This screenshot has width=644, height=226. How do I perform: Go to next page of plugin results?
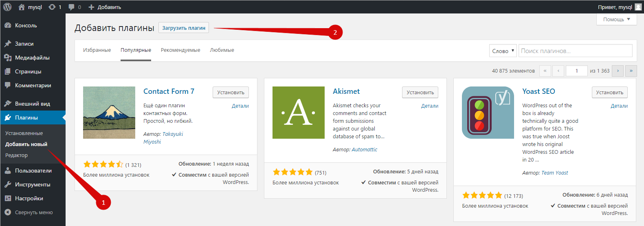[618, 71]
